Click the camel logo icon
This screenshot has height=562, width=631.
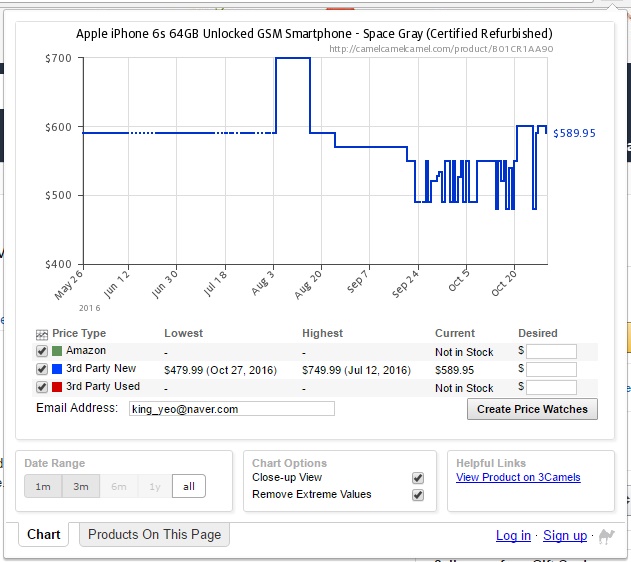coord(606,536)
